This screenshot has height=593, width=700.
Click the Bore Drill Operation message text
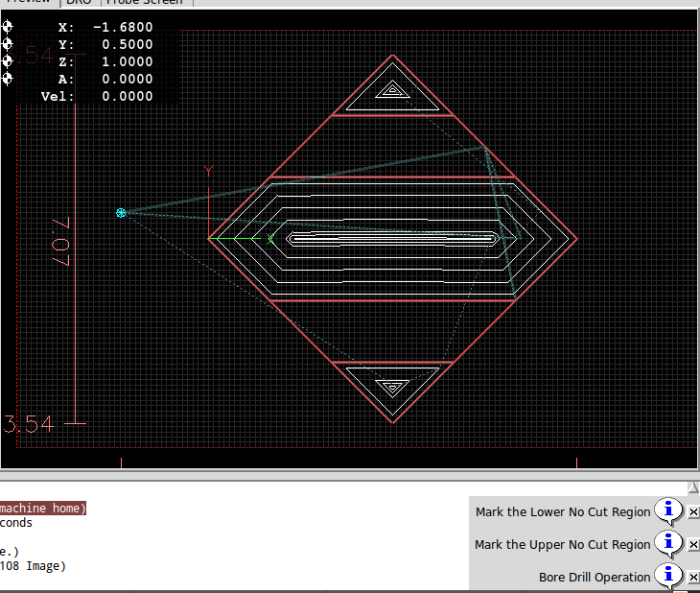point(595,578)
